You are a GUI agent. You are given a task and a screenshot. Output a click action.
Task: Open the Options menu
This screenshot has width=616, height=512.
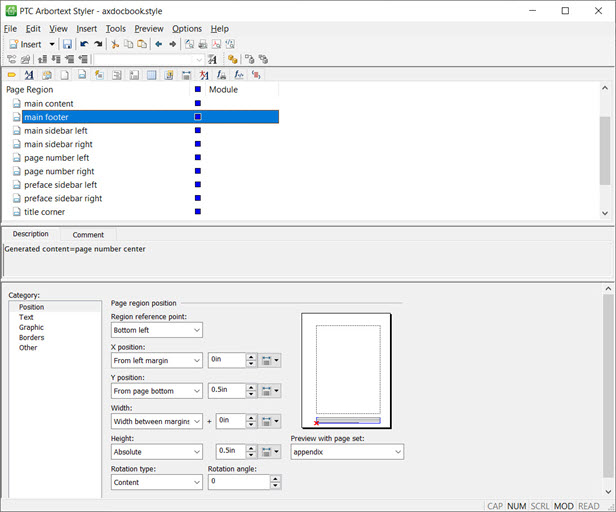pyautogui.click(x=187, y=29)
